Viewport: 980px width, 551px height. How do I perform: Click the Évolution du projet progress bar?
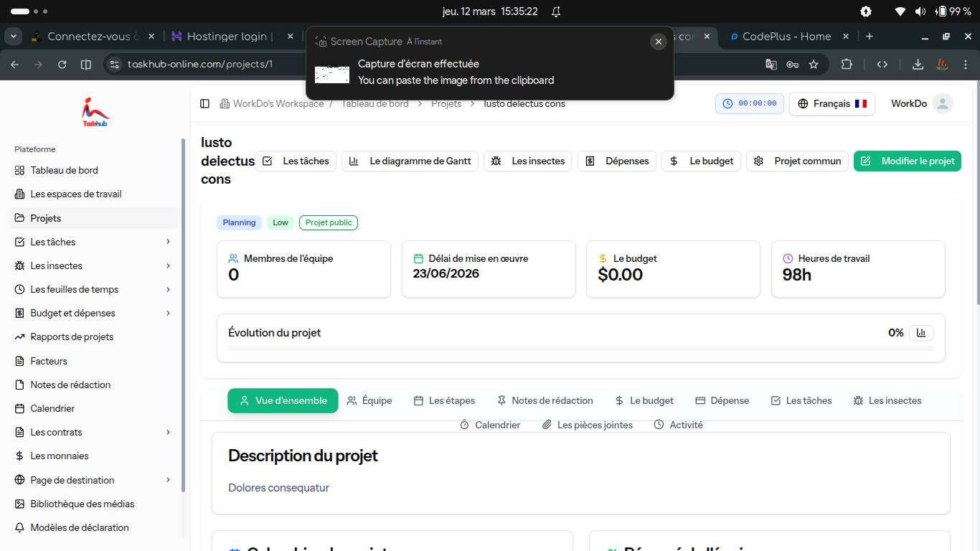tap(580, 348)
